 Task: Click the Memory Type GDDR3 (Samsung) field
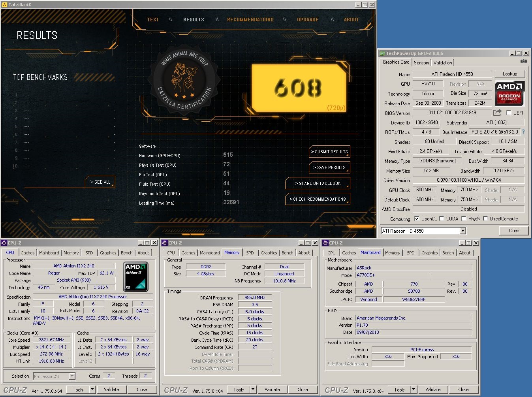tap(437, 161)
